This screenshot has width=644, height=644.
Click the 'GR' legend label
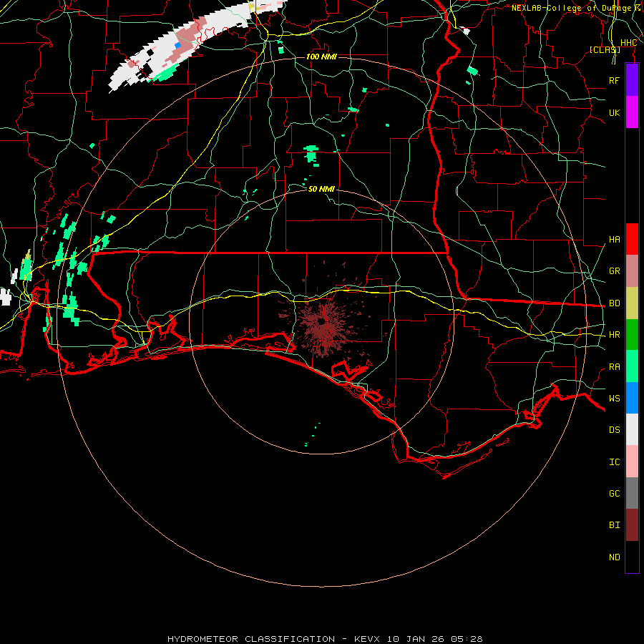(x=614, y=271)
